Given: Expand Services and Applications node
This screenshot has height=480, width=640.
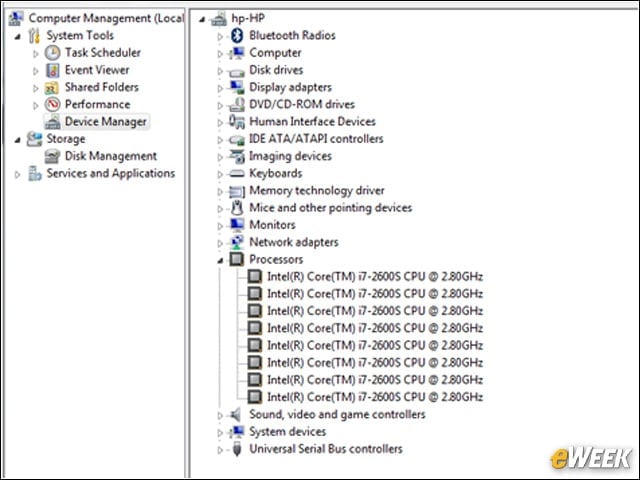Looking at the screenshot, I should point(17,175).
